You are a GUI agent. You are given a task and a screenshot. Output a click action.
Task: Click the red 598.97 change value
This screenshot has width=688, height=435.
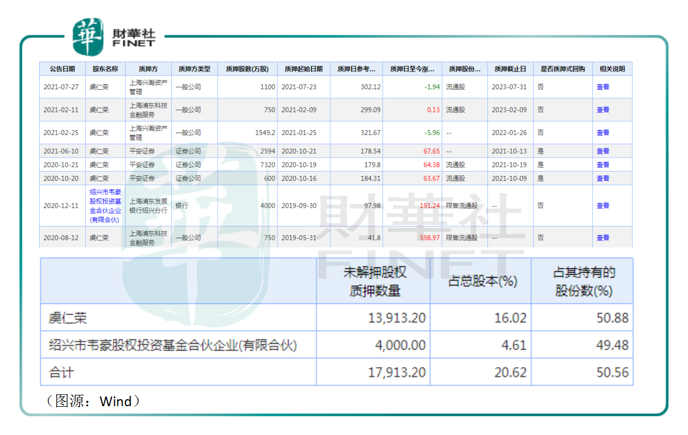click(430, 237)
